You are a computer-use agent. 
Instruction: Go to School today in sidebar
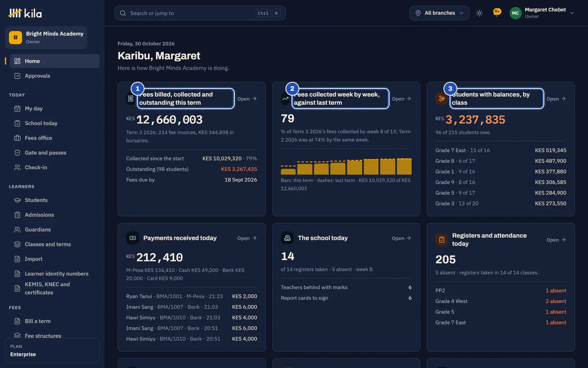(x=55, y=123)
